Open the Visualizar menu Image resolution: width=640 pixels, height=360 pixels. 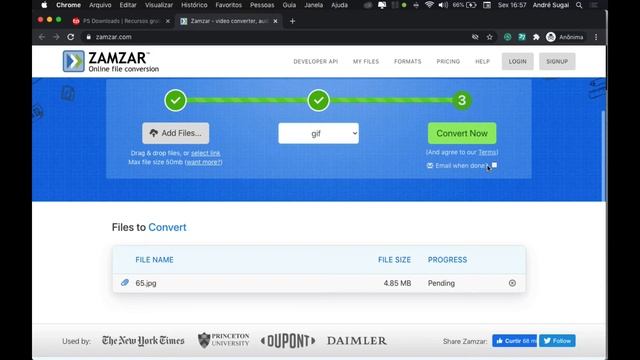[159, 5]
